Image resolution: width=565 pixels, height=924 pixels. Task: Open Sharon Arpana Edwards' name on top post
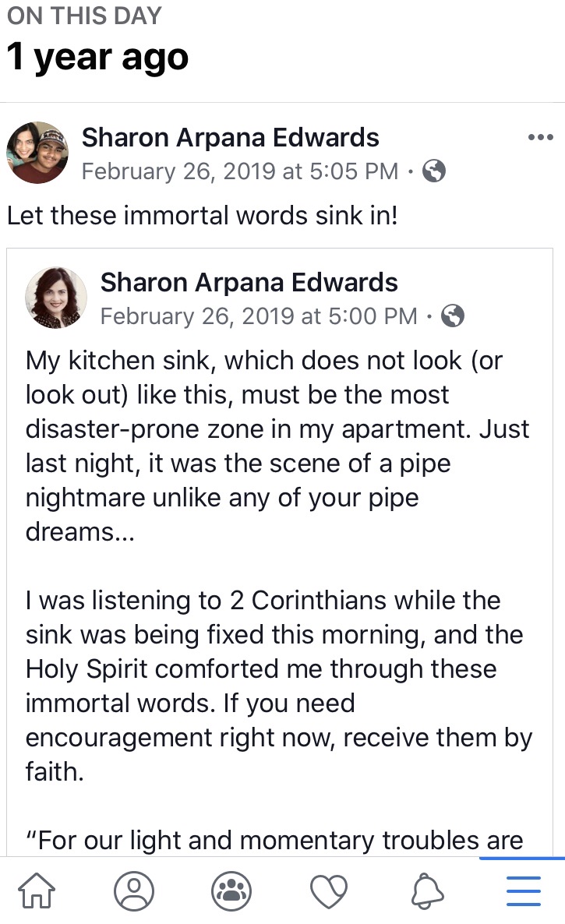pyautogui.click(x=231, y=138)
